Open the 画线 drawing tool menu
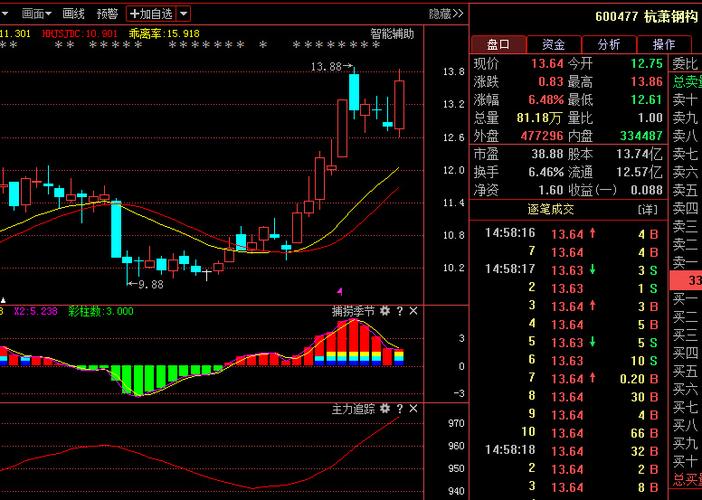Screen dimensions: 702x500 click(x=73, y=14)
